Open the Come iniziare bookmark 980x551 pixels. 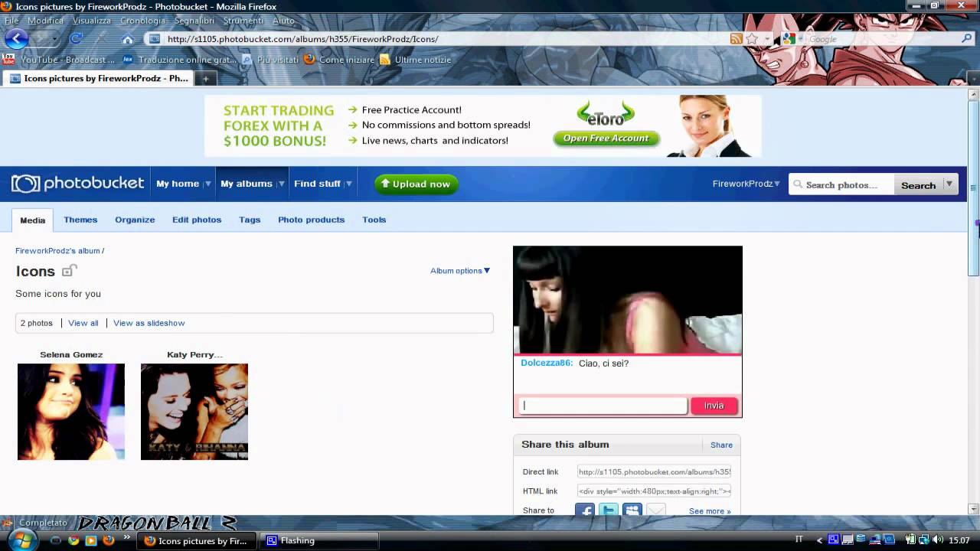(x=339, y=60)
